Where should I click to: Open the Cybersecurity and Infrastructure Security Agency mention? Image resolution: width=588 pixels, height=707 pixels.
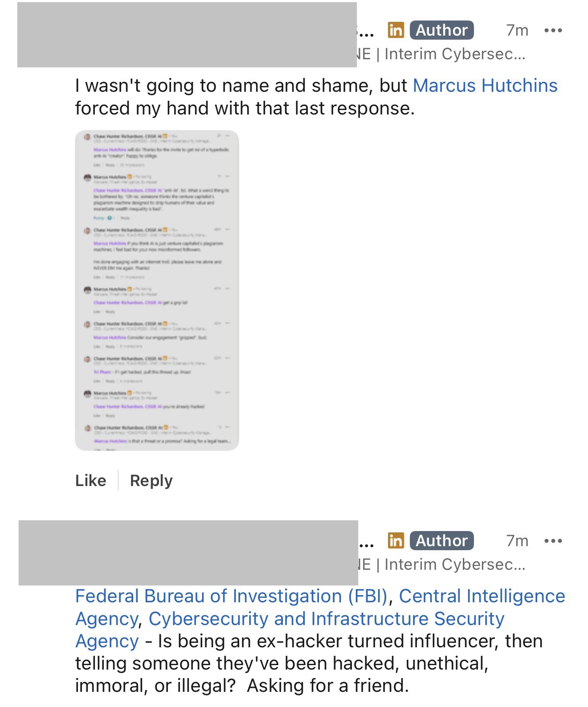(326, 618)
